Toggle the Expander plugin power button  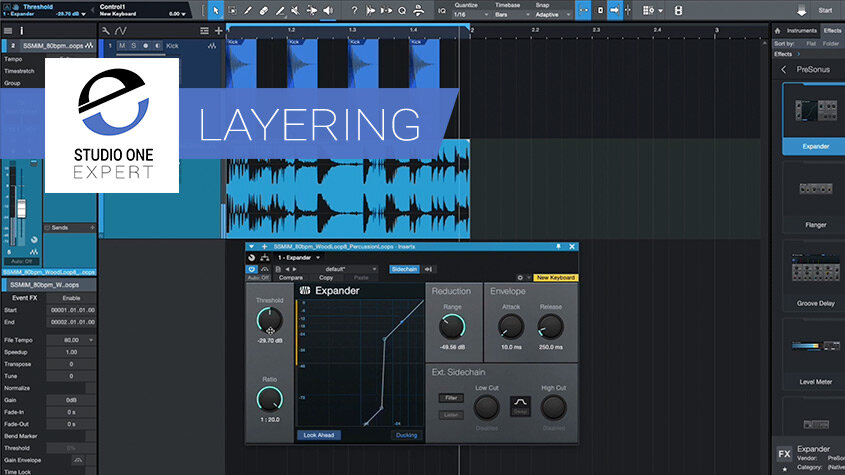click(x=252, y=269)
